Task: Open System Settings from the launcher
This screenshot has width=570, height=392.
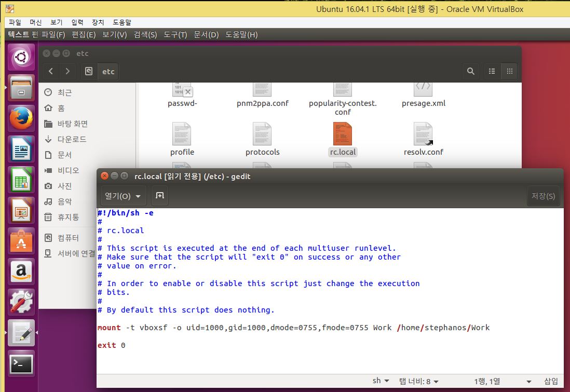Action: [x=21, y=302]
